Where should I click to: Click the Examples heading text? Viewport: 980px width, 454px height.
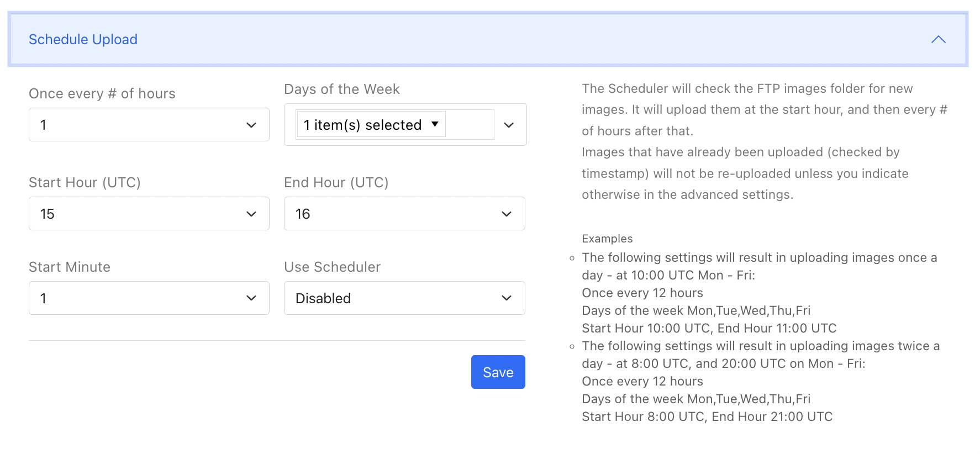pyautogui.click(x=607, y=239)
